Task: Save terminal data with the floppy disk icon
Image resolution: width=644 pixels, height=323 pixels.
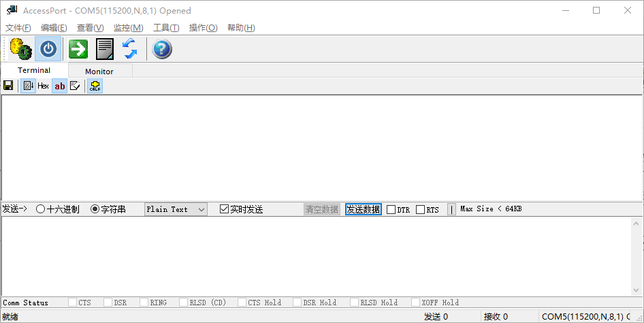Action: (8, 86)
